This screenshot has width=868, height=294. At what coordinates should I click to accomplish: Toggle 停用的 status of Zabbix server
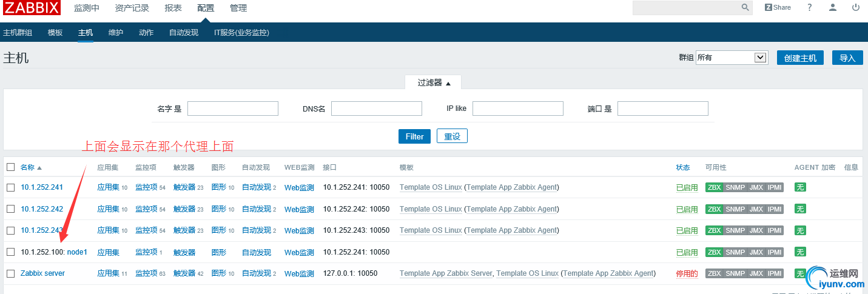687,273
